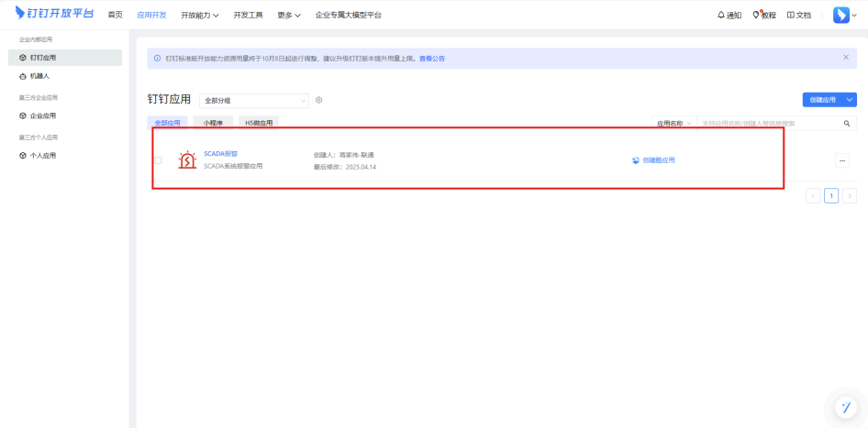Click the SCADA系统报警应用 description text
868x428 pixels.
coord(233,166)
